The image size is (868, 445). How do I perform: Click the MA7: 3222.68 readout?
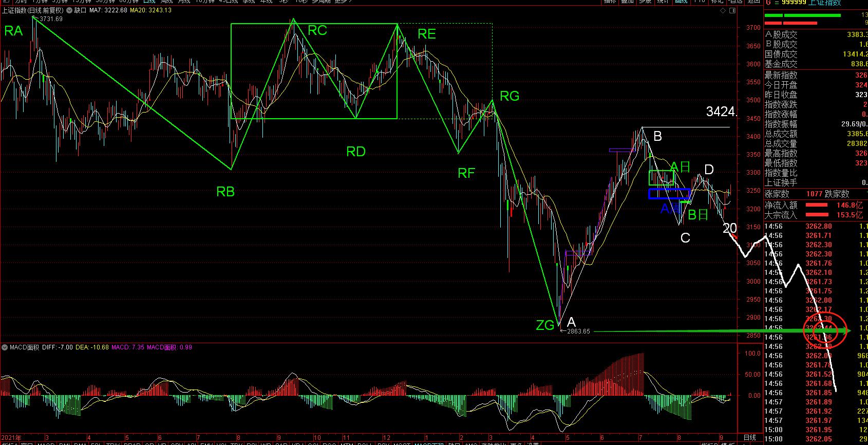tap(108, 10)
